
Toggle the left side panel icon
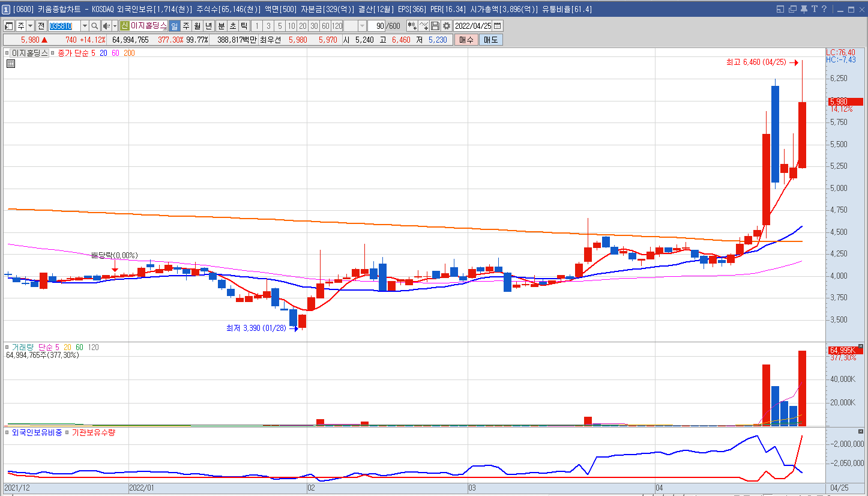pos(9,26)
